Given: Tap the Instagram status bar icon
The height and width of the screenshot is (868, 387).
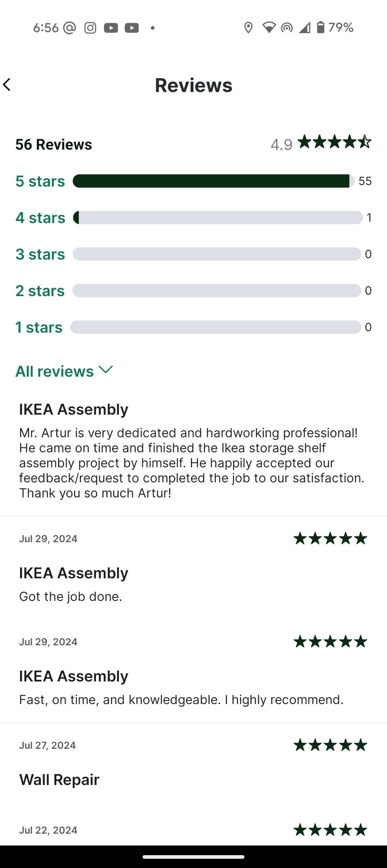Looking at the screenshot, I should 90,28.
